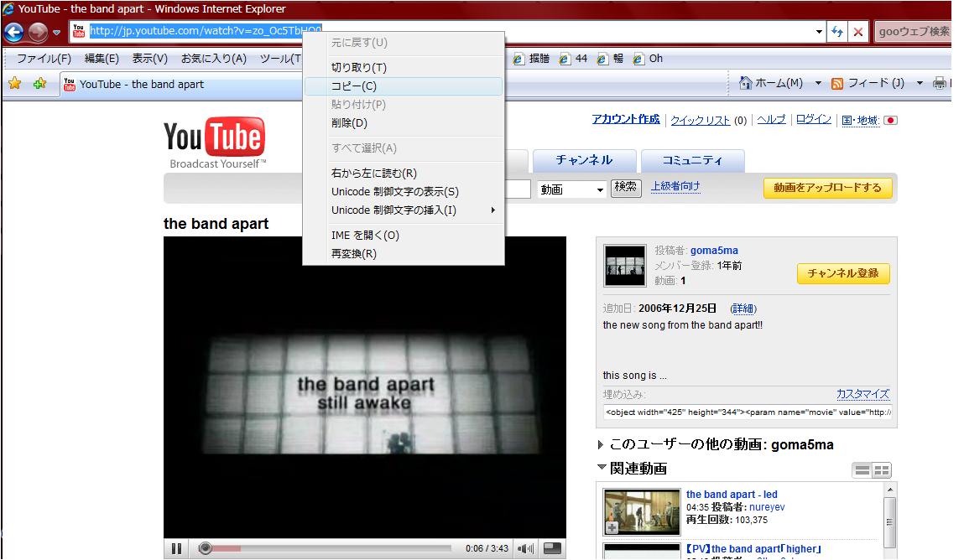Image resolution: width=964 pixels, height=560 pixels.
Task: Click the ヘルプ link
Action: coord(771,119)
